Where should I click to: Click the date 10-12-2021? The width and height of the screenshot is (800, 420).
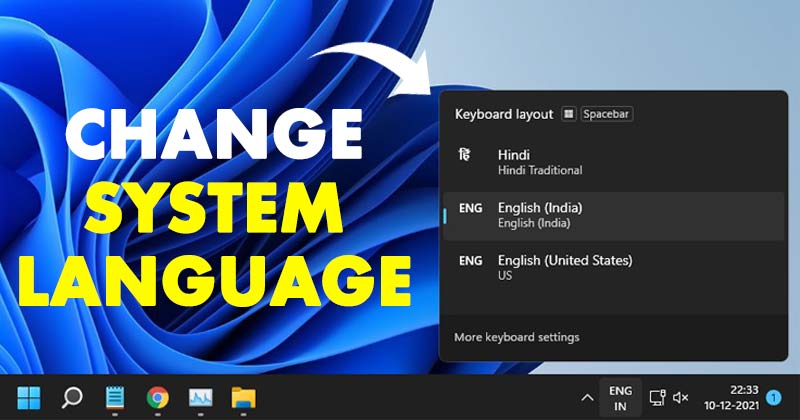pos(731,406)
